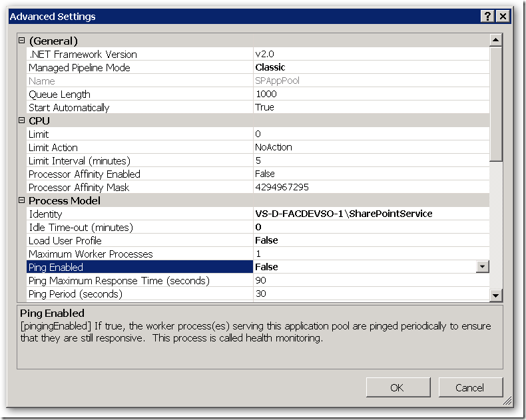Select the Identity property
This screenshot has width=526, height=420.
click(x=140, y=214)
